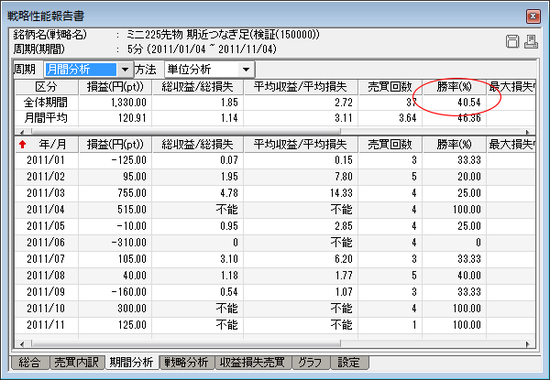Image resolution: width=550 pixels, height=380 pixels.
Task: Open the 戦略分析 tab
Action: [x=187, y=362]
